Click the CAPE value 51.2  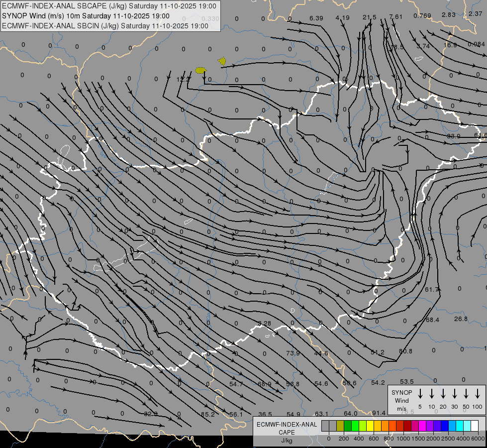378,352
